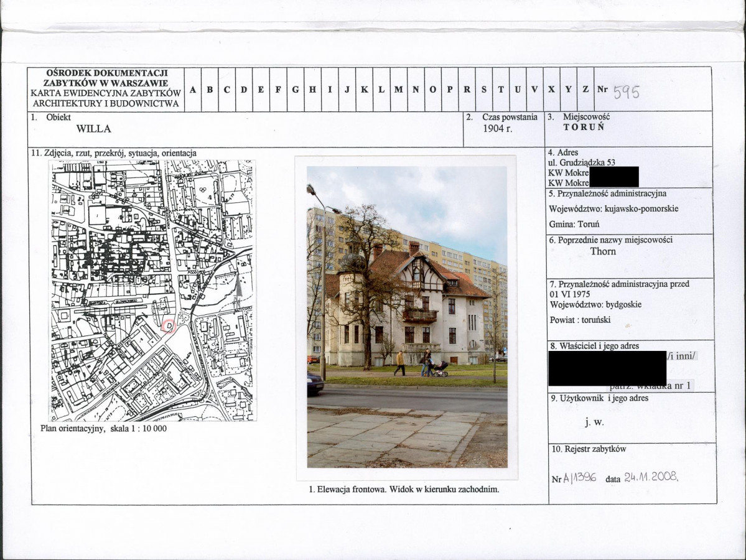Image resolution: width=746 pixels, height=560 pixels.
Task: Click 'KARTA EWIDENCYJNA ZABYTKÓW' title line
Action: (106, 93)
